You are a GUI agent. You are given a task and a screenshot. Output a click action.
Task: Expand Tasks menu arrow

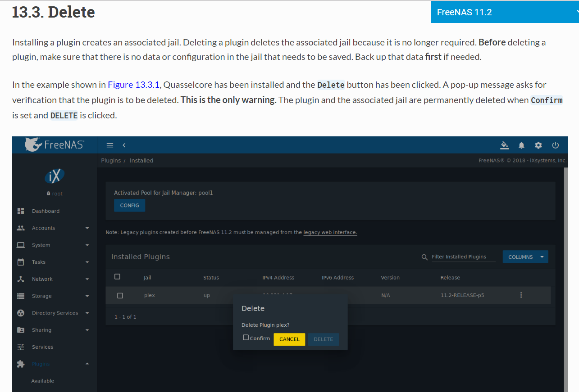pos(87,262)
